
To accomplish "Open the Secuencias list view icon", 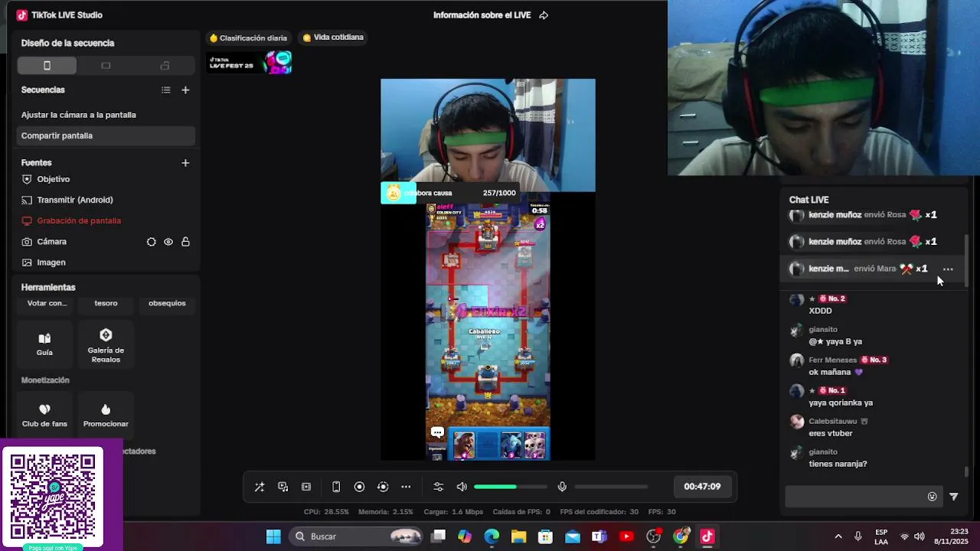I will point(166,90).
